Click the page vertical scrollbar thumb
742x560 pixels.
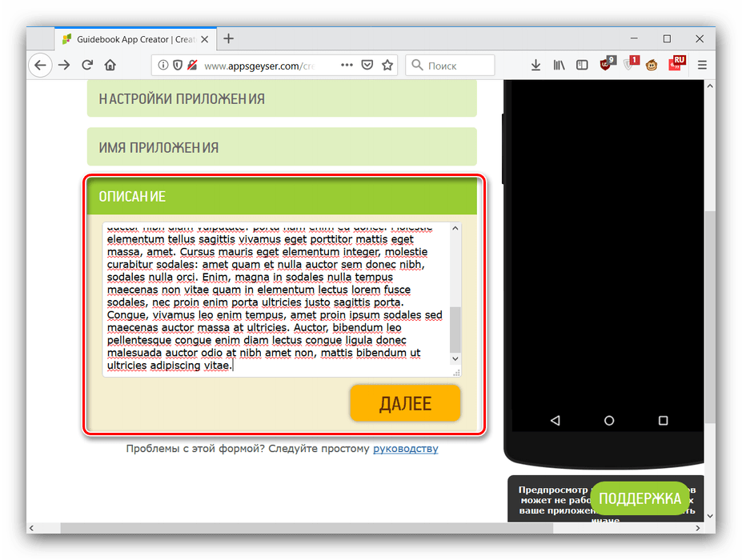click(x=710, y=317)
